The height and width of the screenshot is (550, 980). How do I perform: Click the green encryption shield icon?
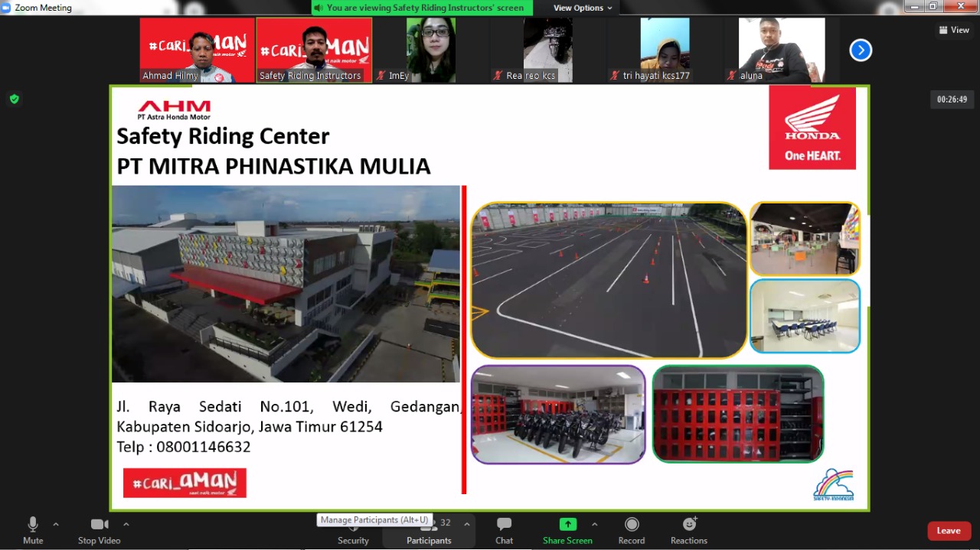pyautogui.click(x=14, y=99)
